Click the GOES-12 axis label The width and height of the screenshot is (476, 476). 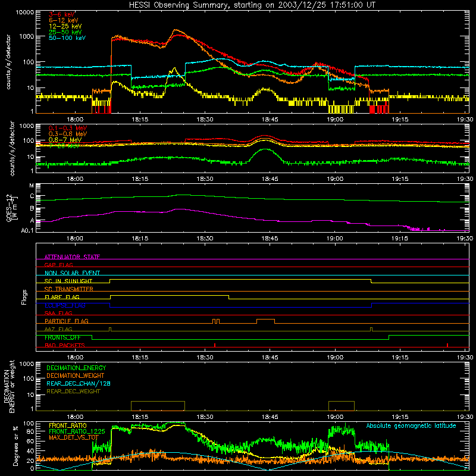(x=11, y=208)
